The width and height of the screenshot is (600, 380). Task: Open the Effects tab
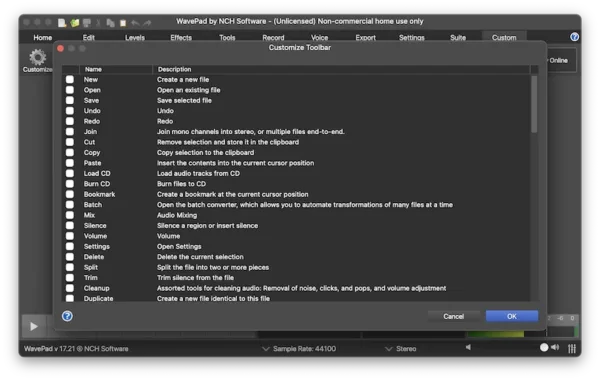point(181,38)
